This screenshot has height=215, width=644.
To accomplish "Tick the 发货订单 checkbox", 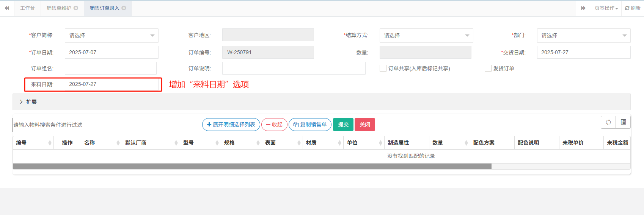I will coord(488,68).
